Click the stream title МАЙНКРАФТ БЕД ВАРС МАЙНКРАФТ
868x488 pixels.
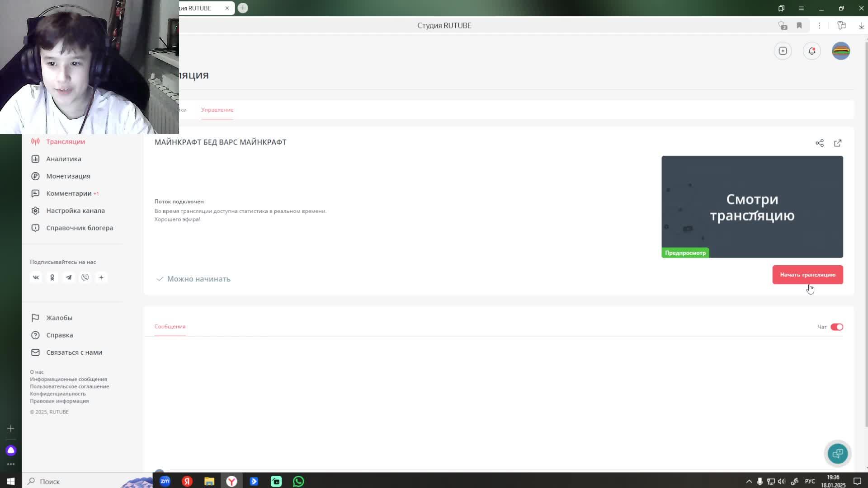(220, 142)
